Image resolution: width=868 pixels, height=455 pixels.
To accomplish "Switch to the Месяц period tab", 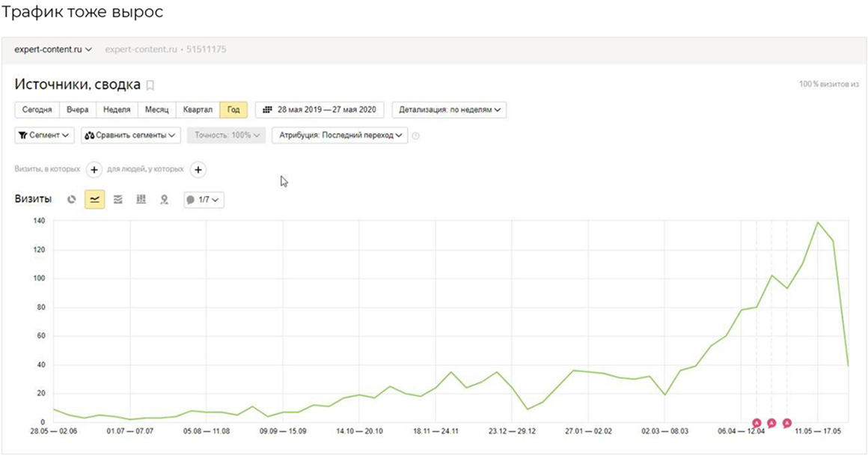I will [156, 110].
